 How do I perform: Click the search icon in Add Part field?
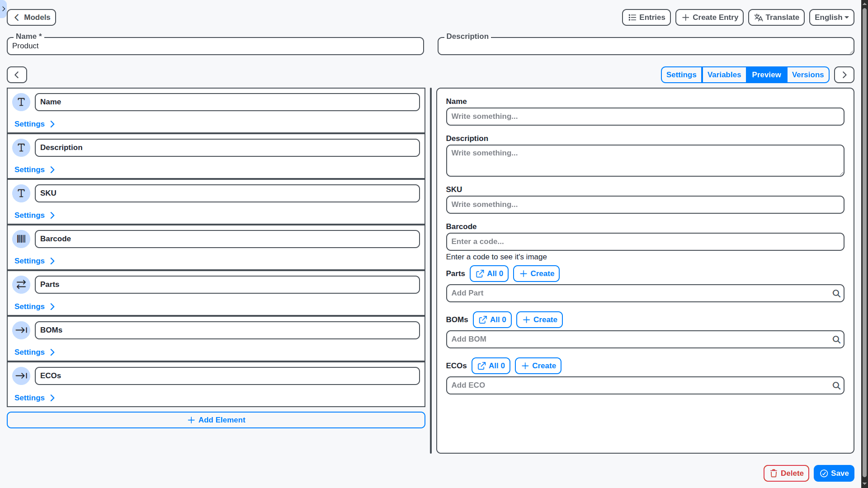coord(837,293)
